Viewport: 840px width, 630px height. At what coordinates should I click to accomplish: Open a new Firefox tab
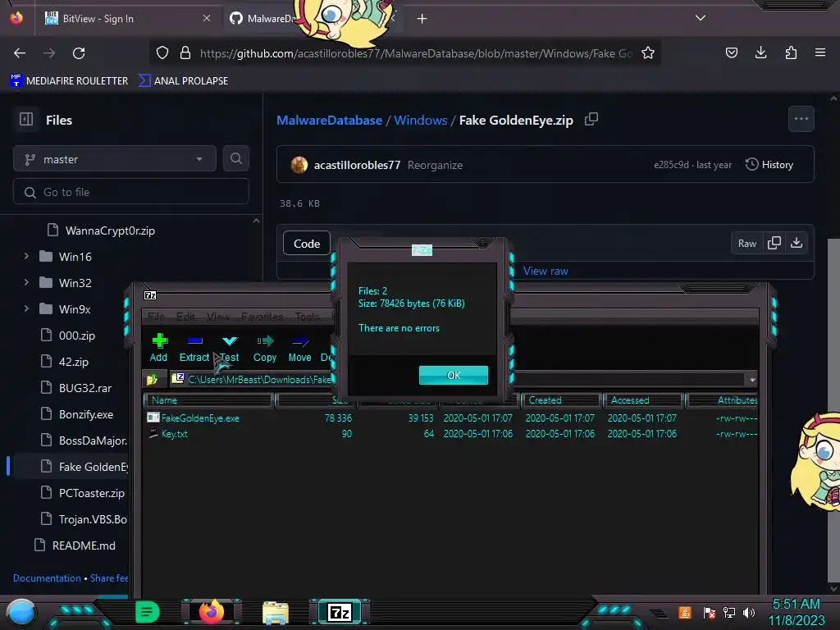tap(422, 19)
